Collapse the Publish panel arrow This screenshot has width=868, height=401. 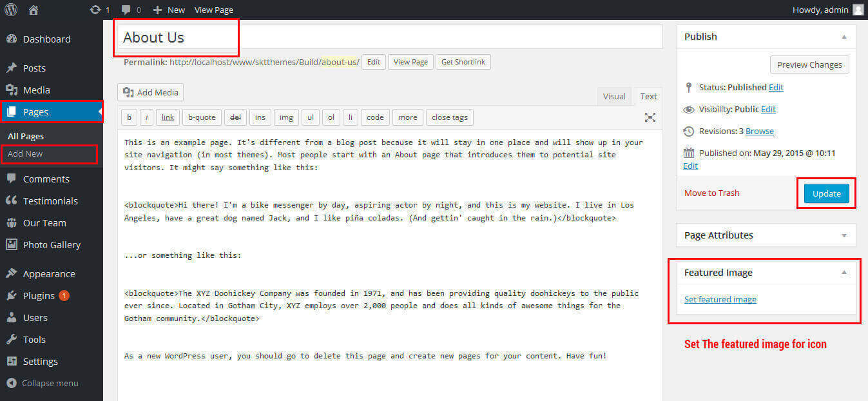(844, 37)
